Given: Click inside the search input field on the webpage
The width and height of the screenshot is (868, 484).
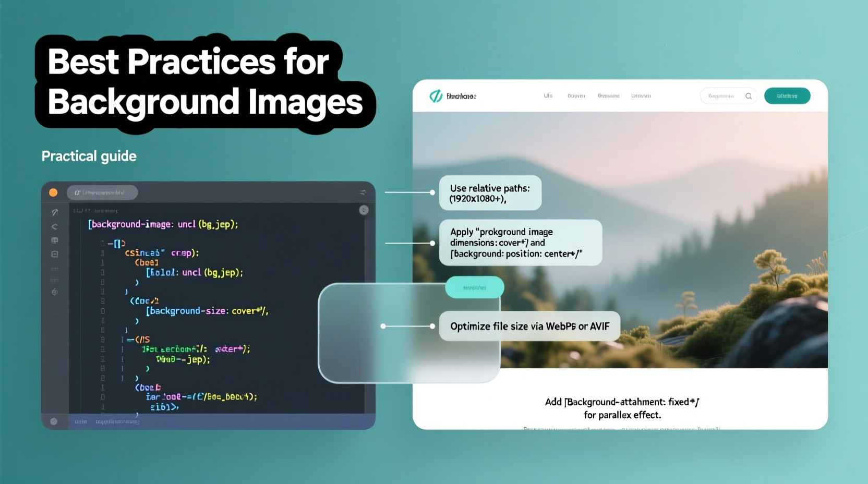Looking at the screenshot, I should pyautogui.click(x=725, y=96).
